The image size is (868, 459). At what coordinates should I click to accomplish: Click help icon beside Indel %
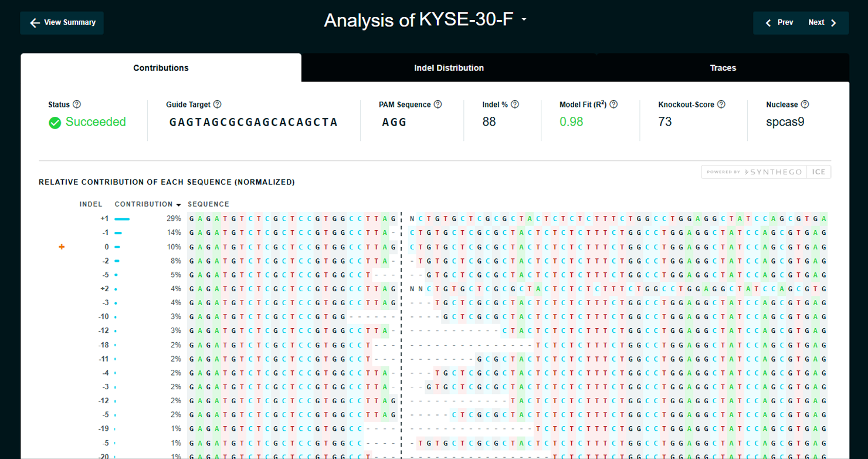(x=515, y=104)
